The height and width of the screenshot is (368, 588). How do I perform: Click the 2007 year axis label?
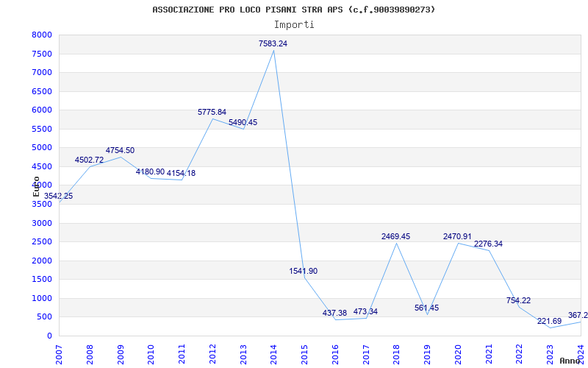(x=59, y=354)
